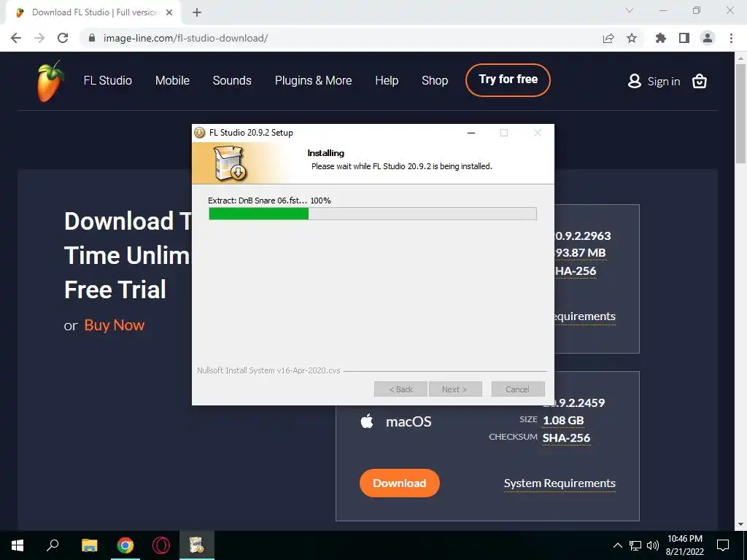Share this page via share icon

608,38
